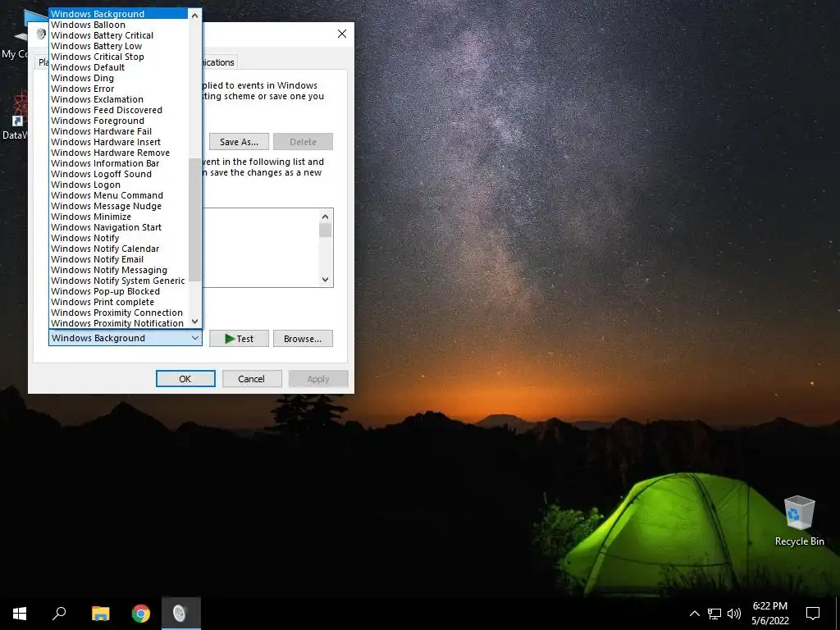Choose Windows Notify System Generic sound
This screenshot has width=840, height=630.
point(119,281)
